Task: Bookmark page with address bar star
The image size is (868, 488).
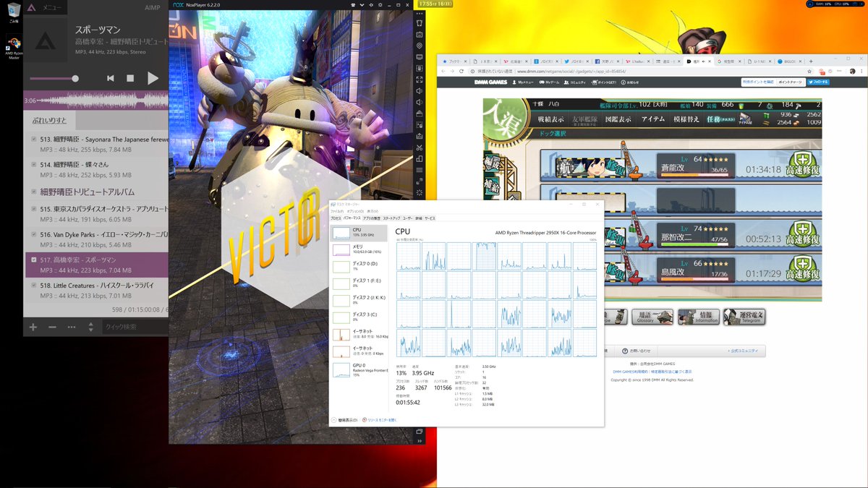Action: point(808,72)
